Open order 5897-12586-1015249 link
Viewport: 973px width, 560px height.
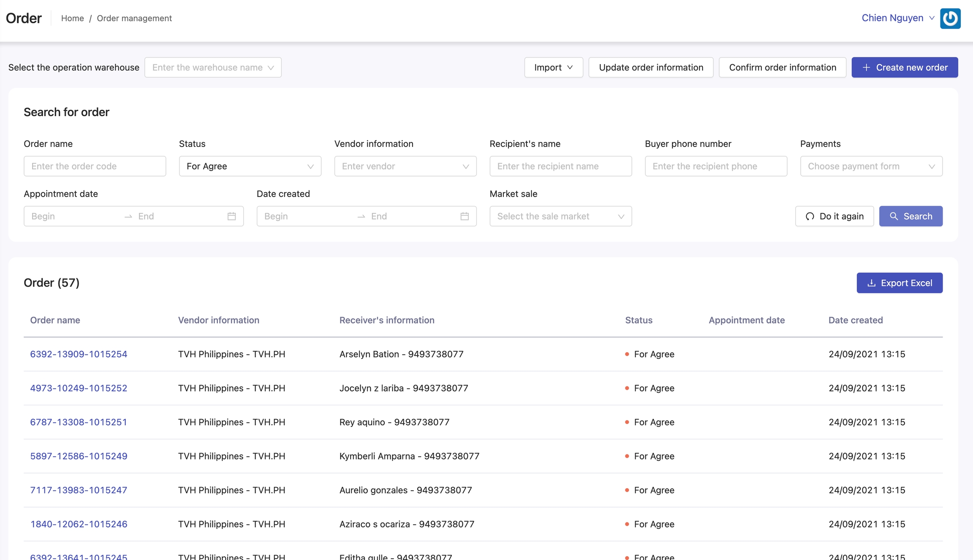79,456
